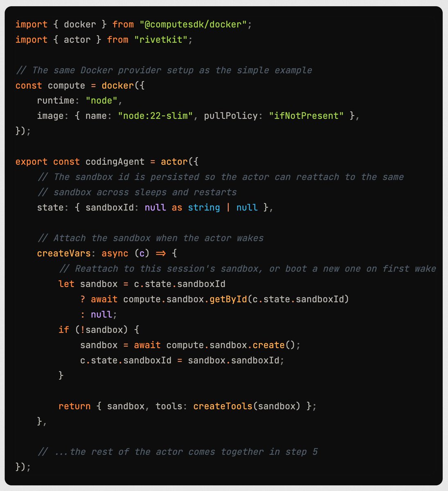
Task: Place cursor on the docker( function call
Action: point(118,86)
